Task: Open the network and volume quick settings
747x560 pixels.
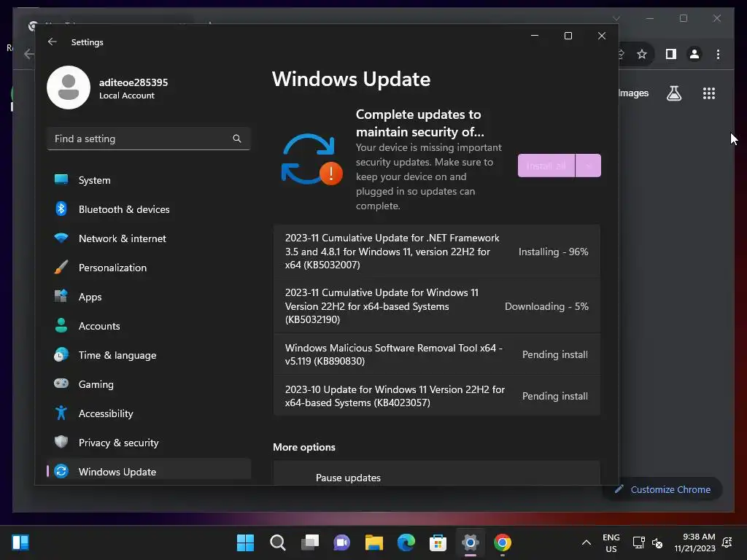Action: (648, 542)
